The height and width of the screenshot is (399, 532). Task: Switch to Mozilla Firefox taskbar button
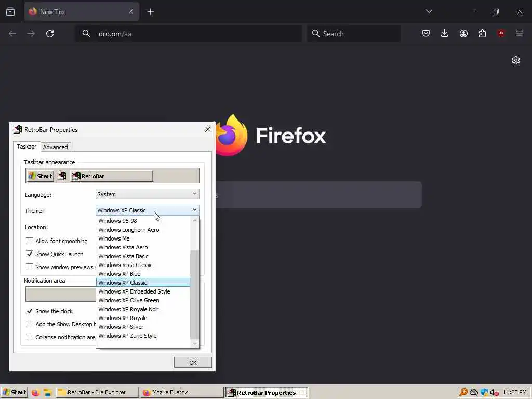(182, 392)
